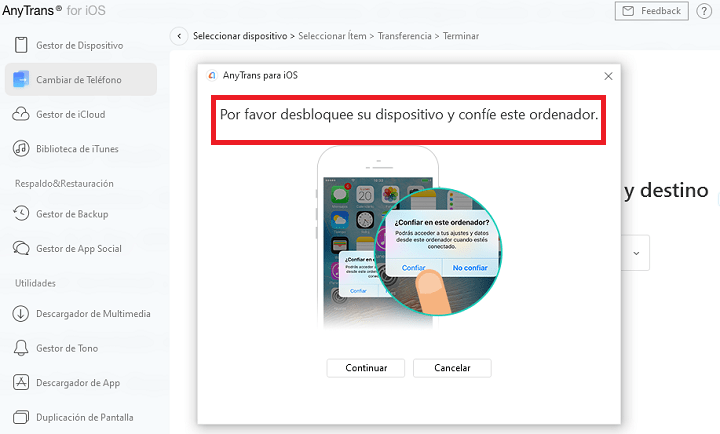Click the Utilidades section heading

35,283
